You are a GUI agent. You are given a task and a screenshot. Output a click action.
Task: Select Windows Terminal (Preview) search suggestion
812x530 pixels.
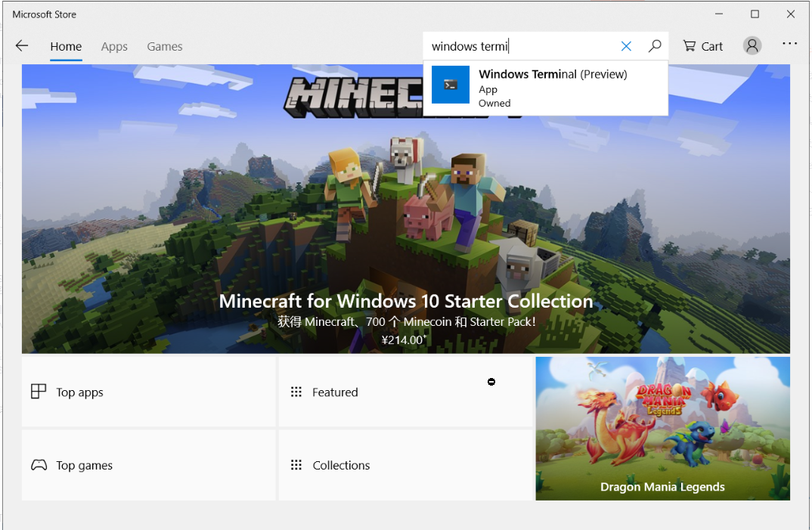(x=553, y=75)
